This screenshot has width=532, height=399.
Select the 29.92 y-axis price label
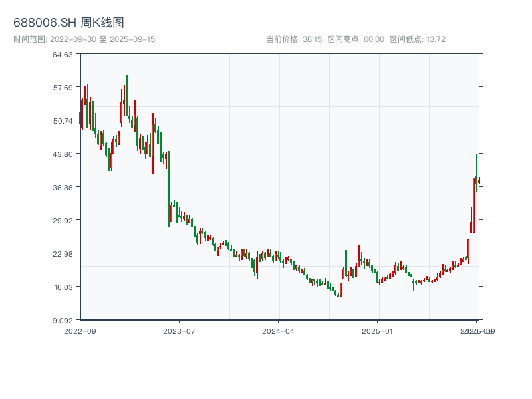[63, 220]
